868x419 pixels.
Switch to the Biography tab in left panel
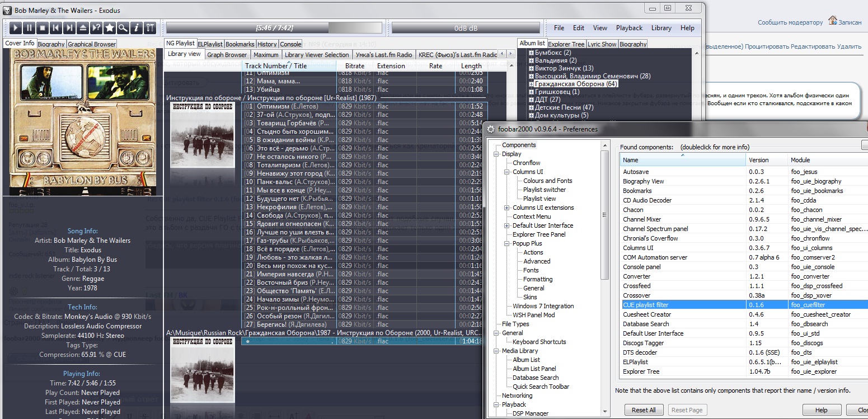tap(51, 44)
